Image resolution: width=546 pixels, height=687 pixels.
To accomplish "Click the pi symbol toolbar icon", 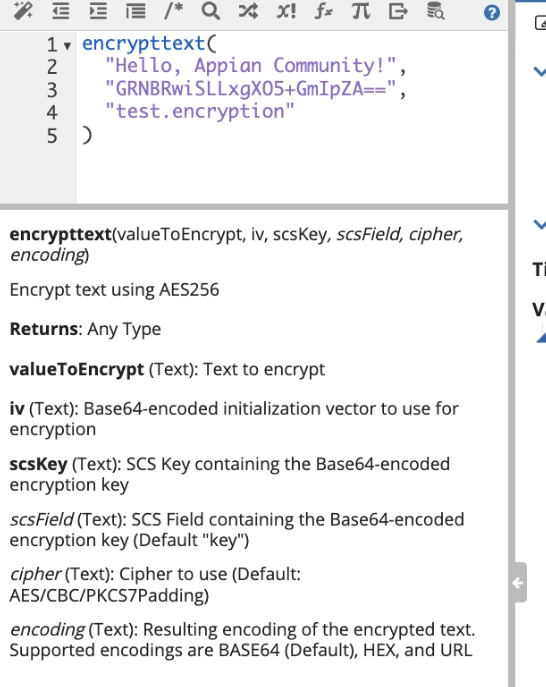I will click(361, 11).
